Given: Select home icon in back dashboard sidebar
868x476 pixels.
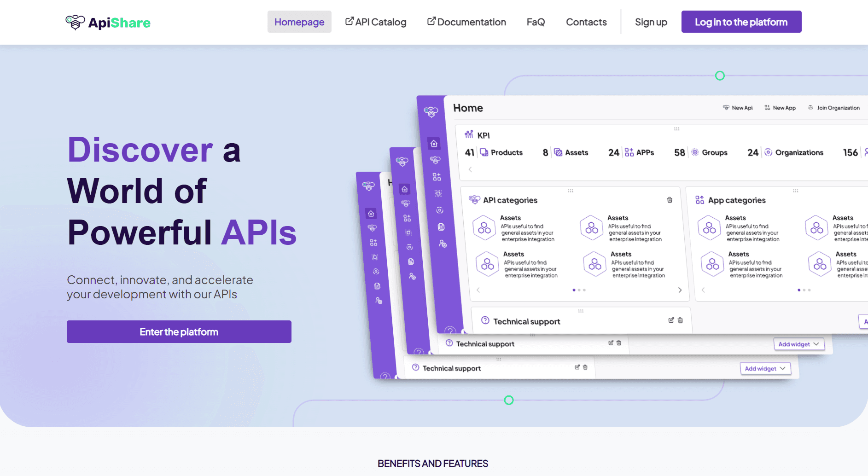Looking at the screenshot, I should click(371, 214).
